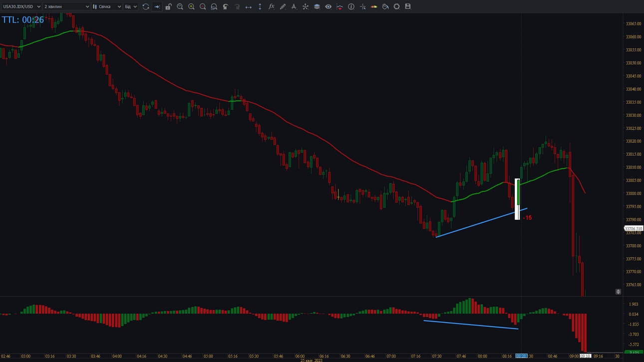Screen dimensions: 644x362
Task: Click the 33865.00 price axis label
Action: [634, 24]
